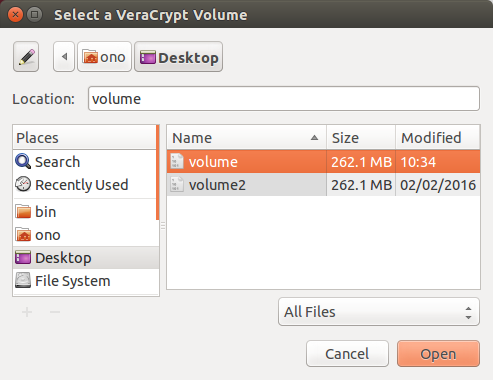Click the Cancel button
The height and width of the screenshot is (380, 493).
347,354
